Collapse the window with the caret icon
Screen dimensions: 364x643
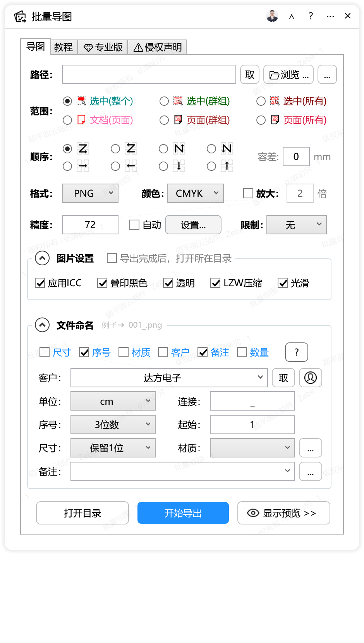click(292, 16)
